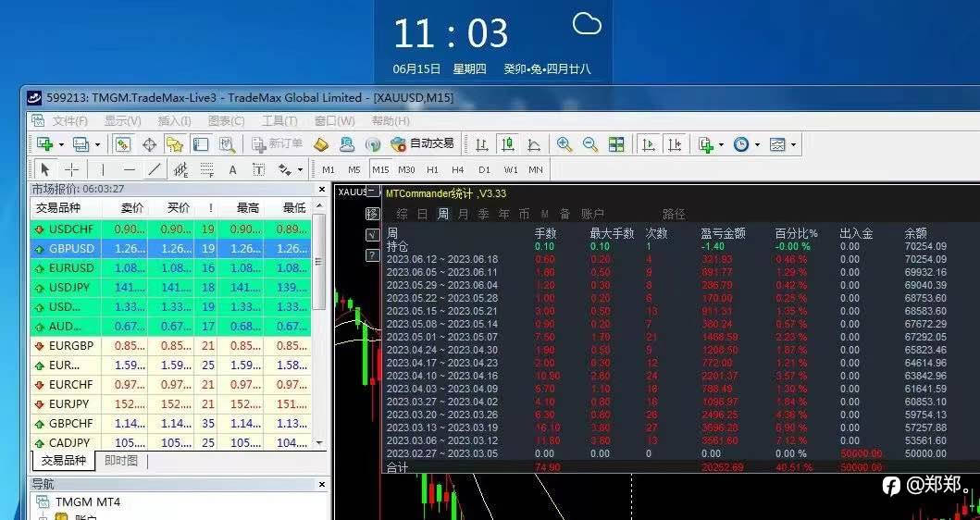Tile chart windows with grid icon
The height and width of the screenshot is (520, 980).
pyautogui.click(x=616, y=144)
